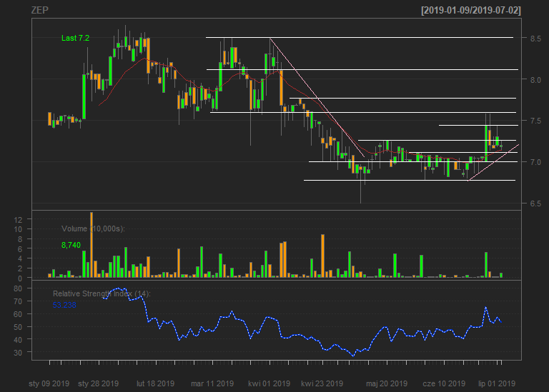Click the 'cze 10 2019' date label

pyautogui.click(x=444, y=383)
